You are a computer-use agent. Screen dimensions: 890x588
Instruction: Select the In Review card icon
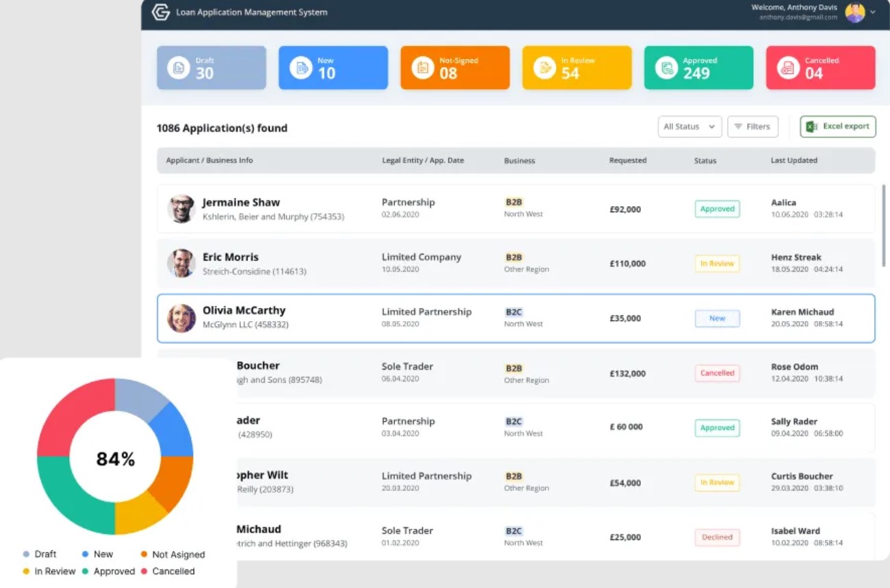[x=544, y=67]
